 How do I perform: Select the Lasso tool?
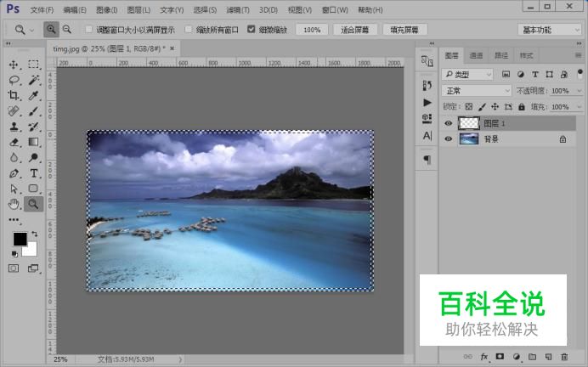14,80
